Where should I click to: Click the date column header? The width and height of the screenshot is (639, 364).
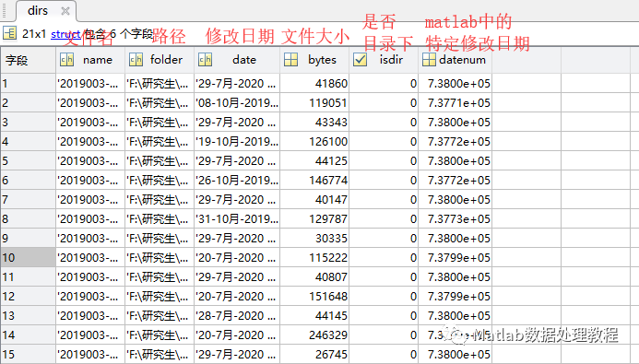point(237,60)
